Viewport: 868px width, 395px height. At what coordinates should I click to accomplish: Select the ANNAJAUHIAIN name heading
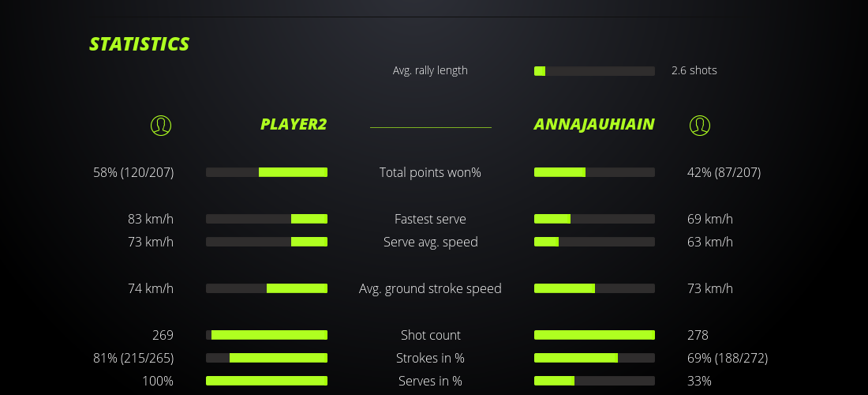[594, 124]
